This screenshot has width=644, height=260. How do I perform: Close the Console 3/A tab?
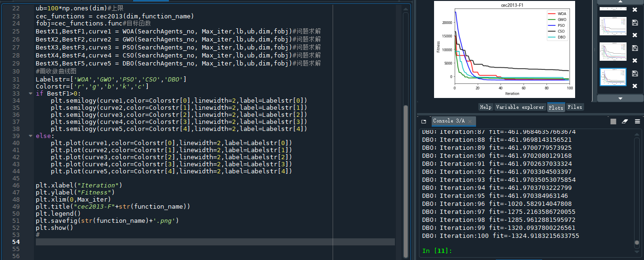click(470, 122)
